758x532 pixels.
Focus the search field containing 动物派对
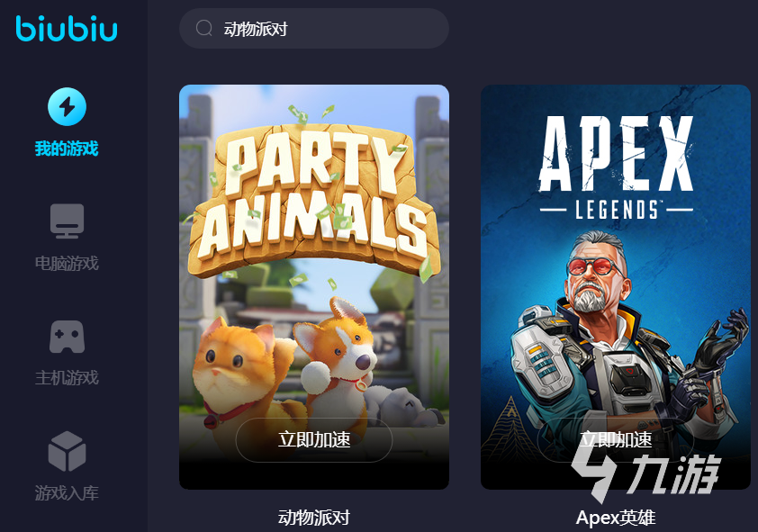pyautogui.click(x=314, y=29)
